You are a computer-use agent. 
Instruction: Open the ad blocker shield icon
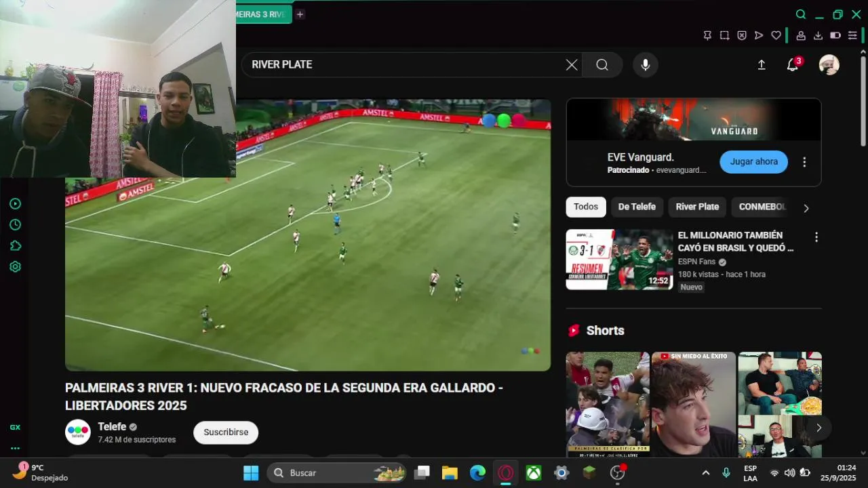coord(742,35)
